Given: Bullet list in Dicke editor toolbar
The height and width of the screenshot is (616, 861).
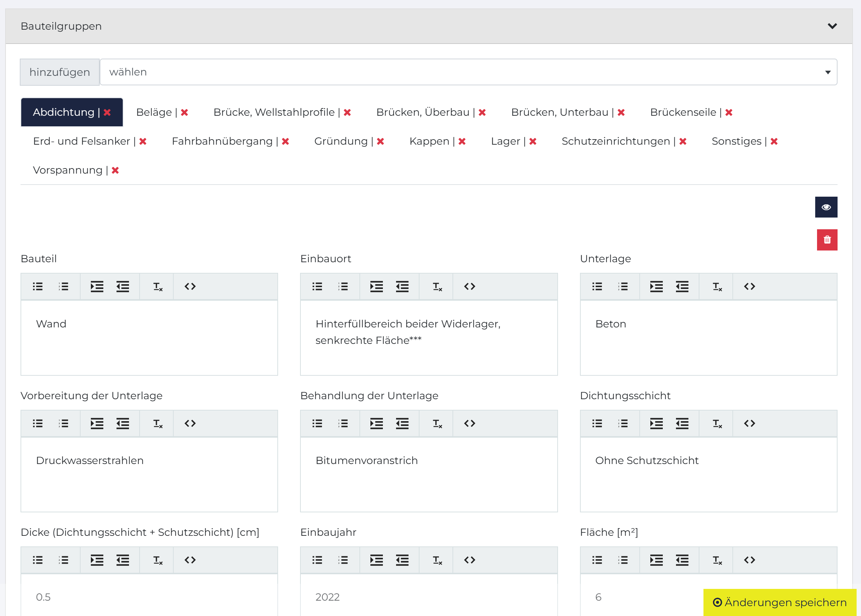Looking at the screenshot, I should tap(38, 560).
